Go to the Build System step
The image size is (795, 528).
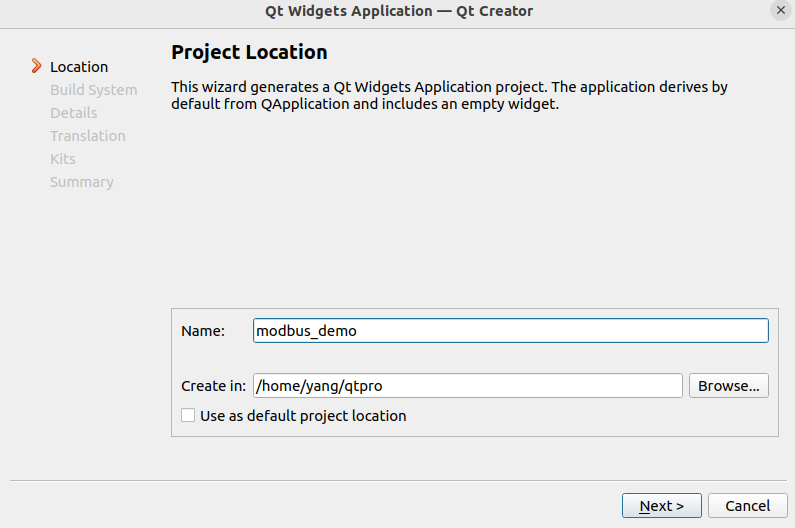[93, 90]
